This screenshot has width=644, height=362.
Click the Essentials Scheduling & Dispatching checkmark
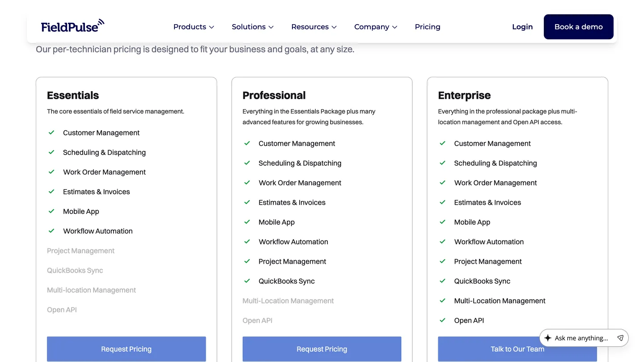coord(51,152)
